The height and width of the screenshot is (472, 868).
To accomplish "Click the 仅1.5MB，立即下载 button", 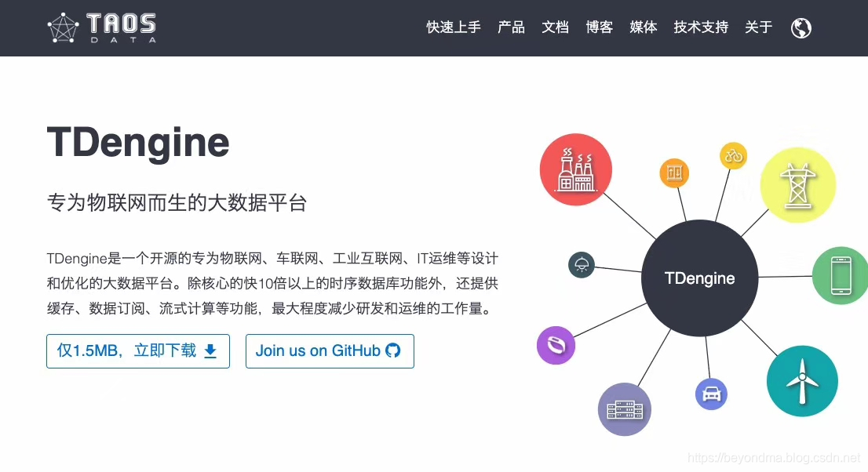I will pyautogui.click(x=138, y=350).
